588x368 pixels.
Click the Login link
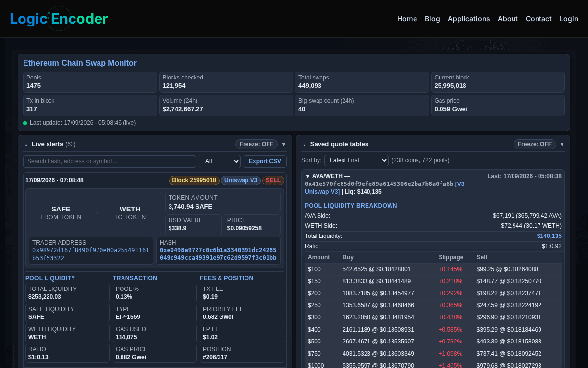pyautogui.click(x=569, y=19)
